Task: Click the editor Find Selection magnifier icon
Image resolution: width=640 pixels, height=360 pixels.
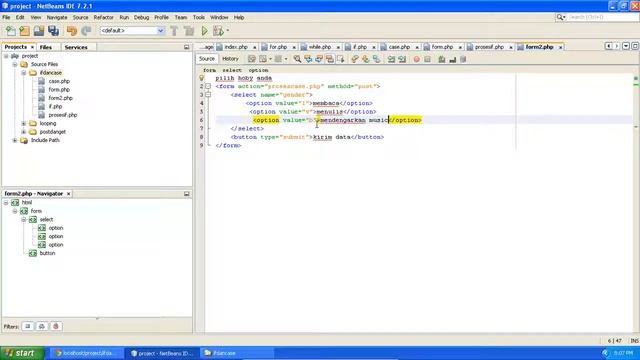Action: pos(297,59)
